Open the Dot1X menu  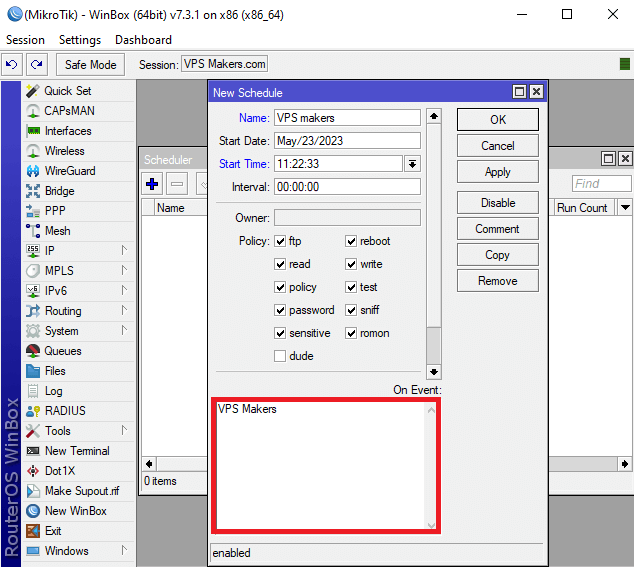79,471
